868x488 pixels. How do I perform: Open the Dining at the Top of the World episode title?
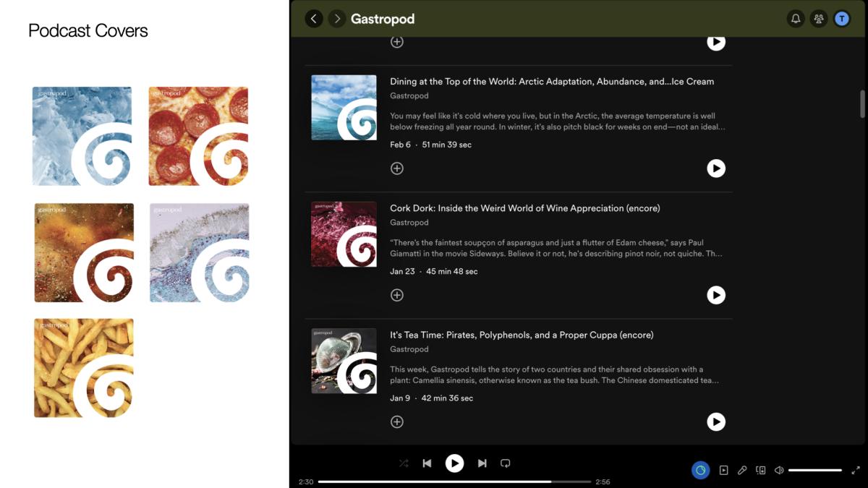552,82
